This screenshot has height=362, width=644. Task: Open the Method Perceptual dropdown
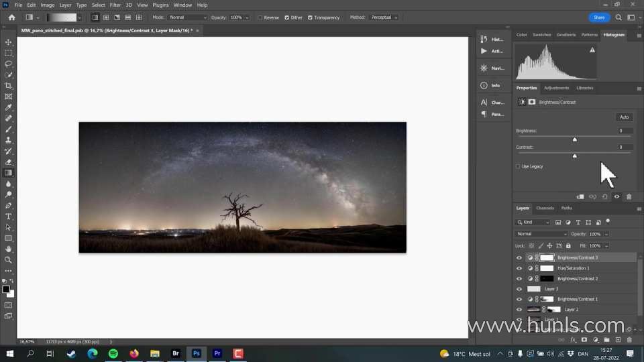[384, 17]
